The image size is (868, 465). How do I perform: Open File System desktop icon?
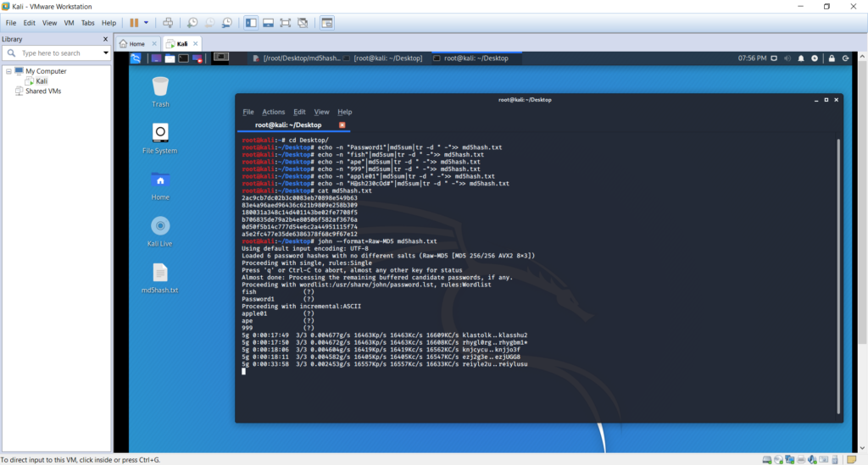pos(160,138)
